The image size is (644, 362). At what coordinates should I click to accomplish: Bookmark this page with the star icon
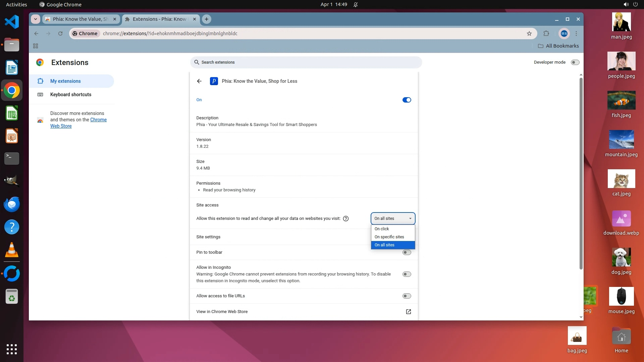529,34
